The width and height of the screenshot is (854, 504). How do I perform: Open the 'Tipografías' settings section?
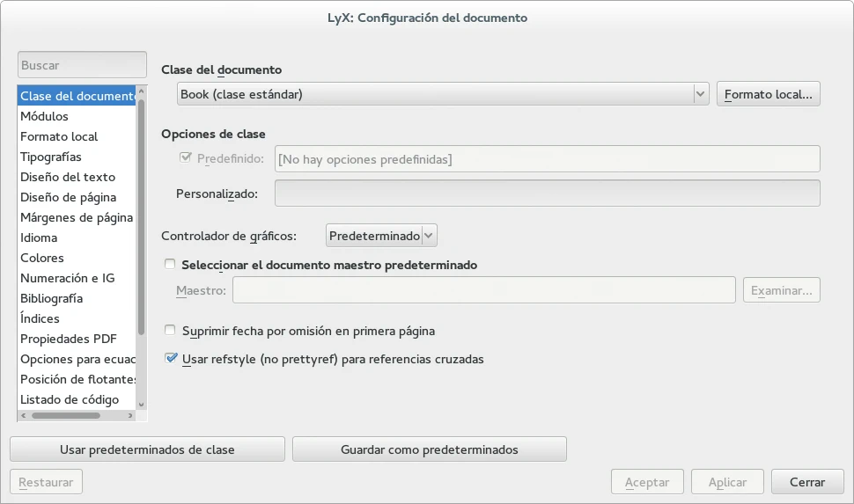(x=51, y=157)
